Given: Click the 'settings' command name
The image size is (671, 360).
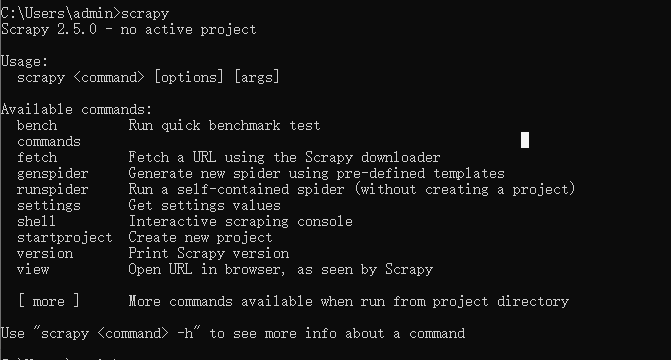Looking at the screenshot, I should (49, 206).
